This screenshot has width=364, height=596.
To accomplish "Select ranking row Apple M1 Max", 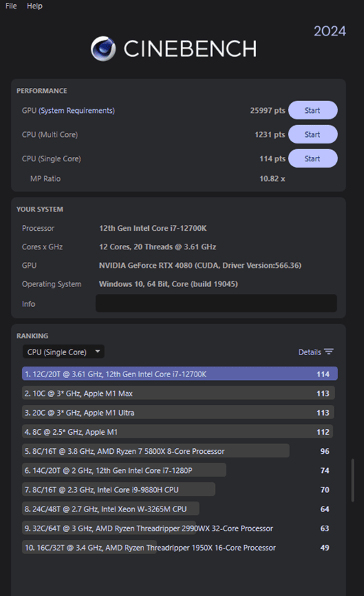I will (178, 394).
